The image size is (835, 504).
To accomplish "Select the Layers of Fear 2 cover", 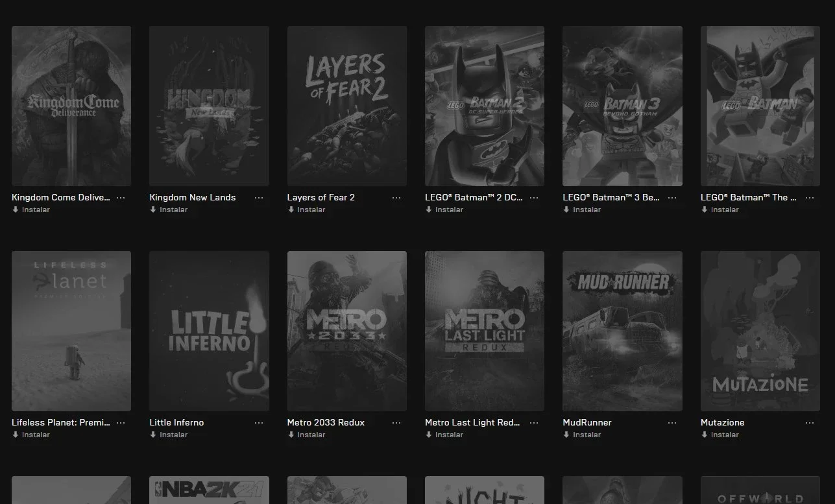I will click(x=347, y=106).
